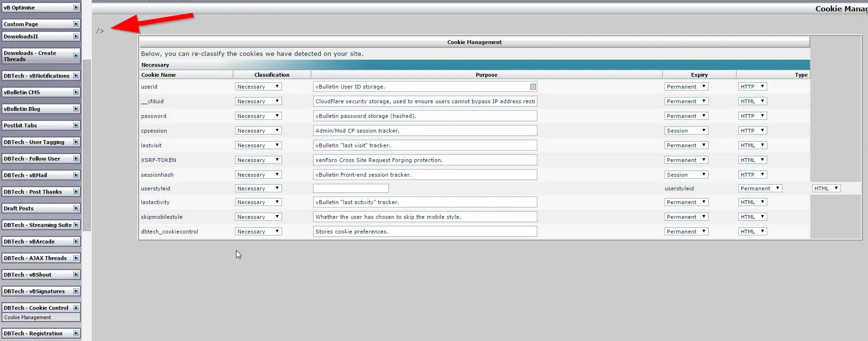Collapse DBTech - Cookie Control arrow icon

(76, 308)
